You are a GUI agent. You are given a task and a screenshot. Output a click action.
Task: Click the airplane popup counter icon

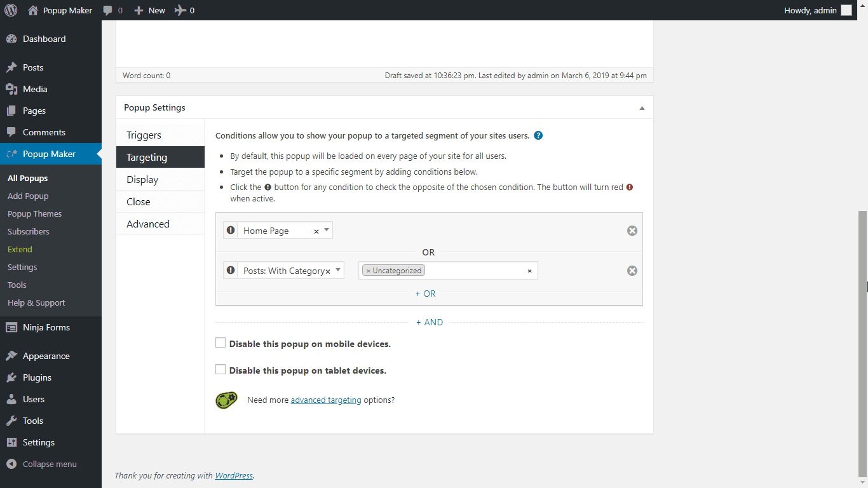pos(180,10)
